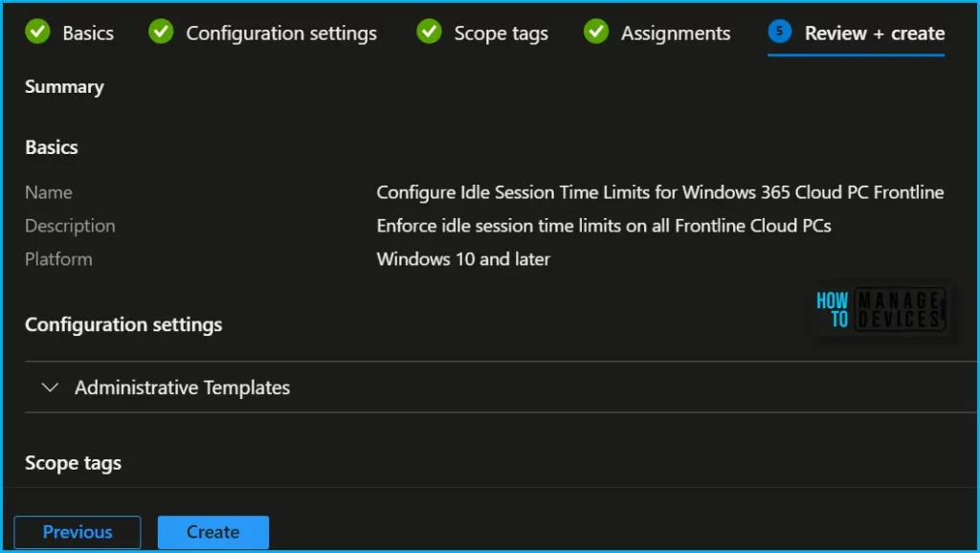Viewport: 980px width, 553px height.
Task: Click the green checkmark beside Basics
Action: pyautogui.click(x=37, y=32)
